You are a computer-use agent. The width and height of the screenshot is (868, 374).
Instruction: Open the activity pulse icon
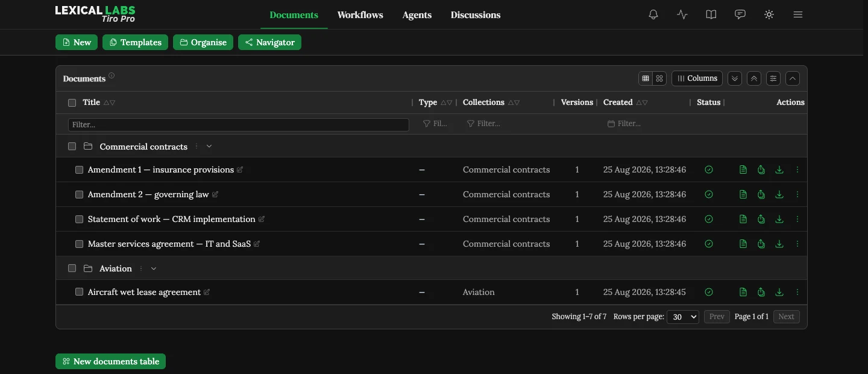pyautogui.click(x=682, y=14)
